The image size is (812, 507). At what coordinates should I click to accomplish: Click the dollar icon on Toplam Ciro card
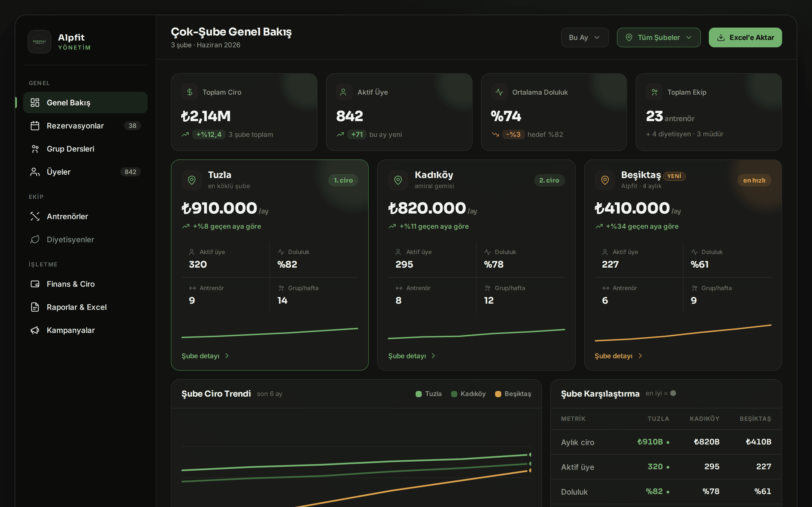(189, 92)
